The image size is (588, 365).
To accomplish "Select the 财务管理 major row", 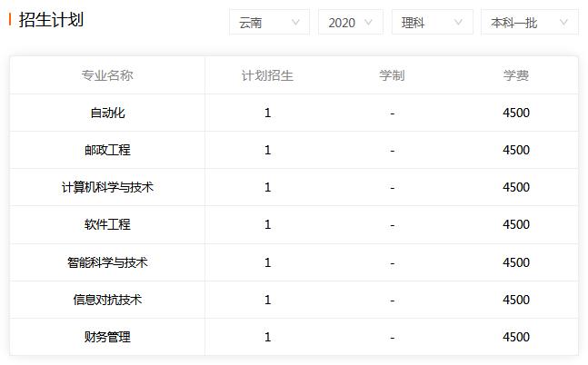I will coord(294,337).
